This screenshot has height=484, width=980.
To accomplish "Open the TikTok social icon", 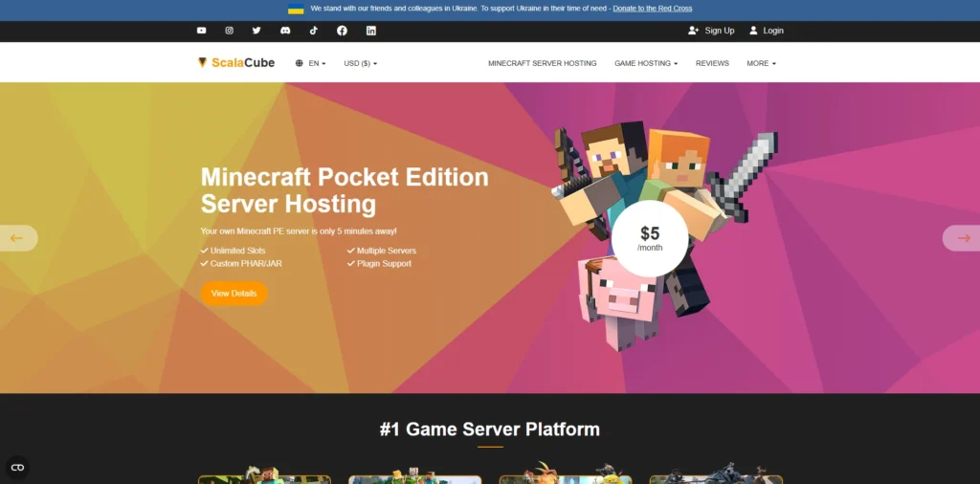I will click(314, 31).
